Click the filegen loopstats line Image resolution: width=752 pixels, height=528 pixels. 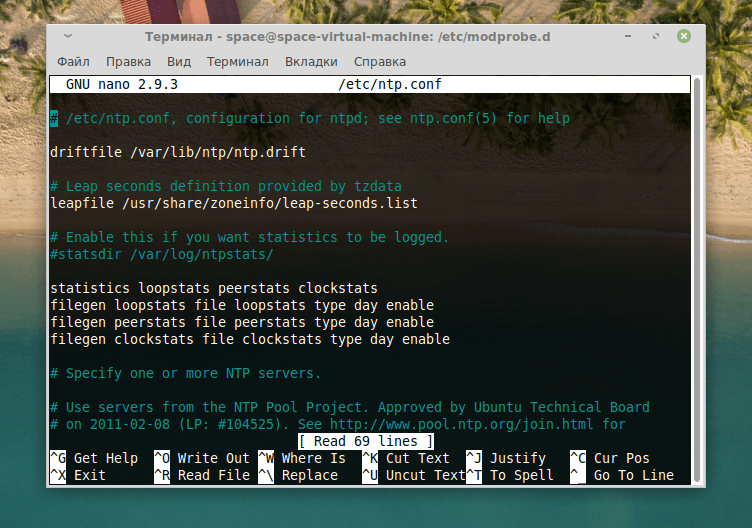(242, 305)
